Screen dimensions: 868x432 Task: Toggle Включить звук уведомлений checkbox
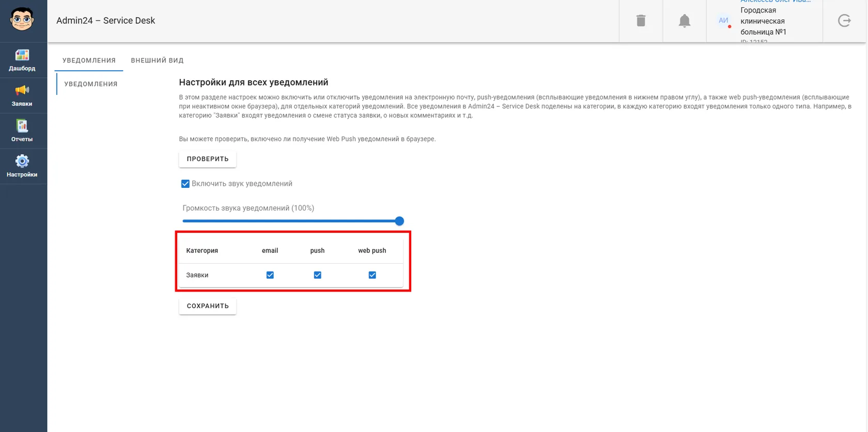click(x=185, y=184)
